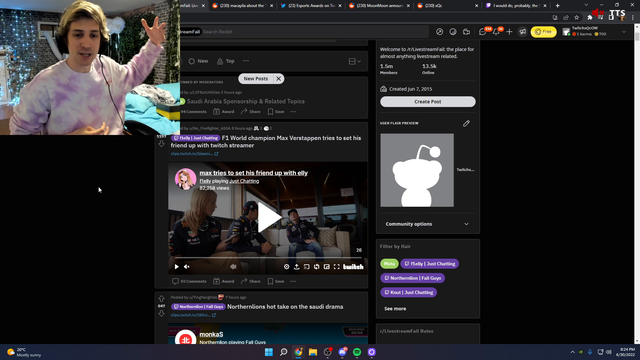Screen dimensions: 640x360
Task: Filter by Northernlion | Fall Guys flair
Action: click(x=413, y=278)
